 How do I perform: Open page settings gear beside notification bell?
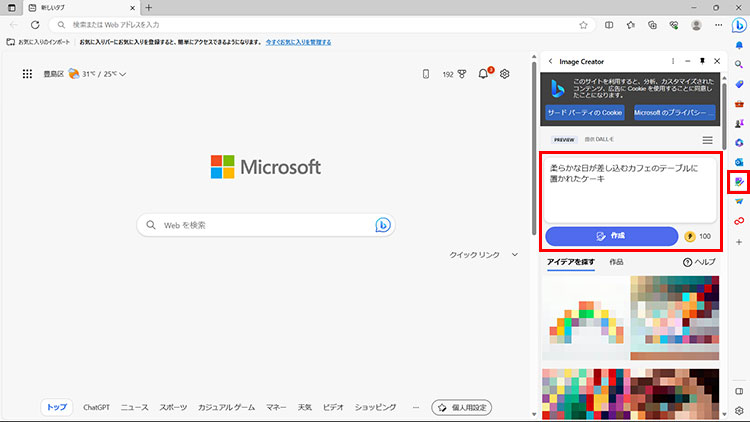(505, 74)
